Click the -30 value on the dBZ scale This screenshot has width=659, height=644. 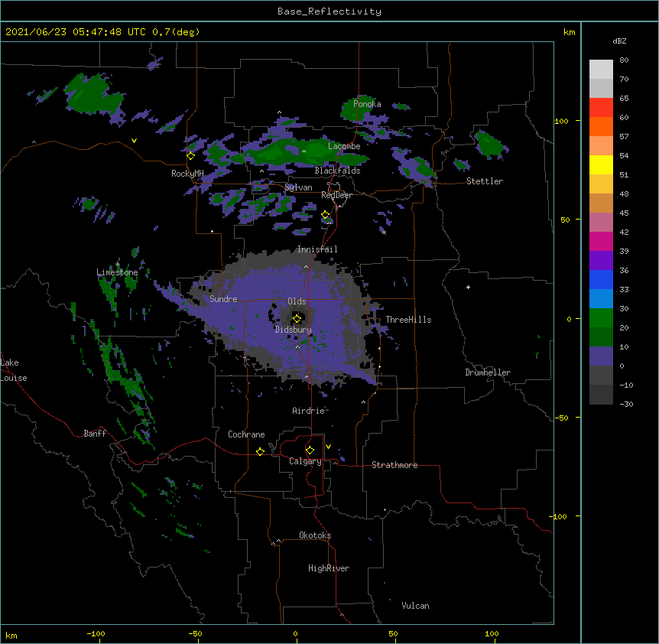pyautogui.click(x=626, y=405)
